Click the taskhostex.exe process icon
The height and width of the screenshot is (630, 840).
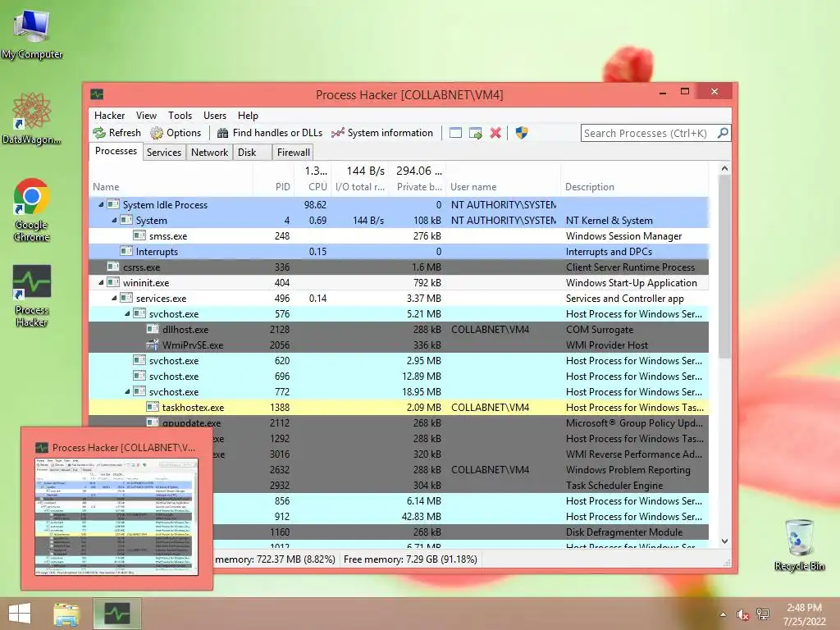pos(153,407)
